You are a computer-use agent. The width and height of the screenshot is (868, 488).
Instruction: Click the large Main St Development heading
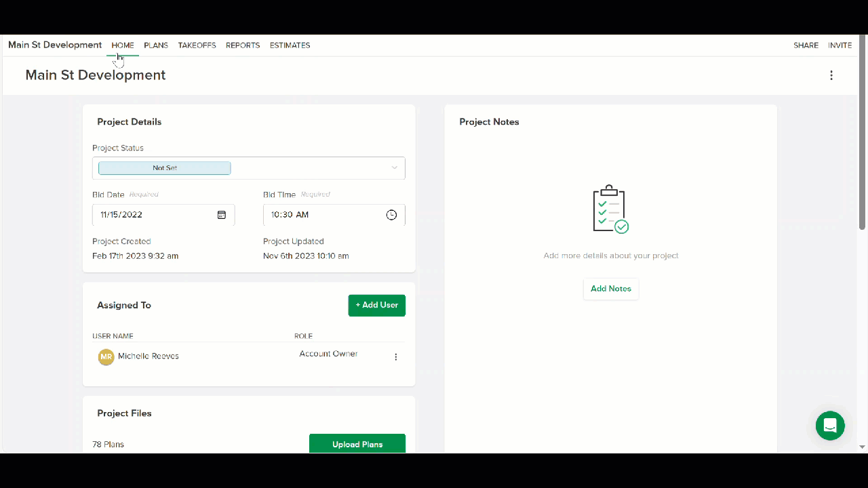pos(96,75)
